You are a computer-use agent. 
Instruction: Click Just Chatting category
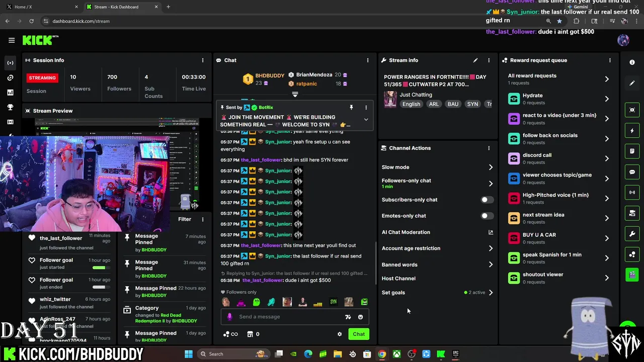click(x=416, y=95)
